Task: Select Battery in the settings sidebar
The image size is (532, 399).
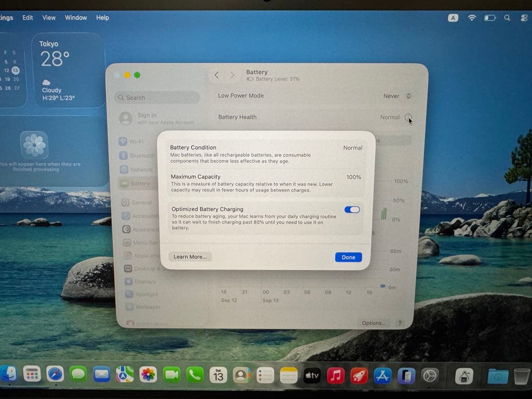Action: tap(136, 183)
